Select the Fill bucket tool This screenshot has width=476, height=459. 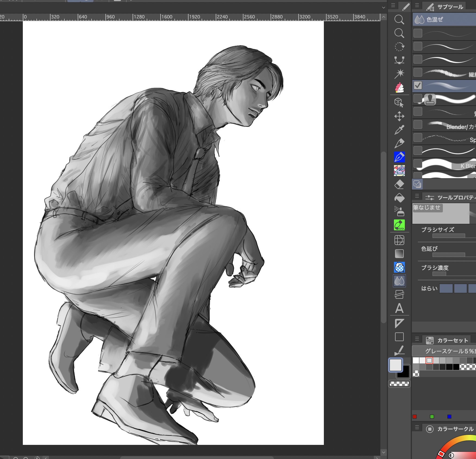coord(399,198)
